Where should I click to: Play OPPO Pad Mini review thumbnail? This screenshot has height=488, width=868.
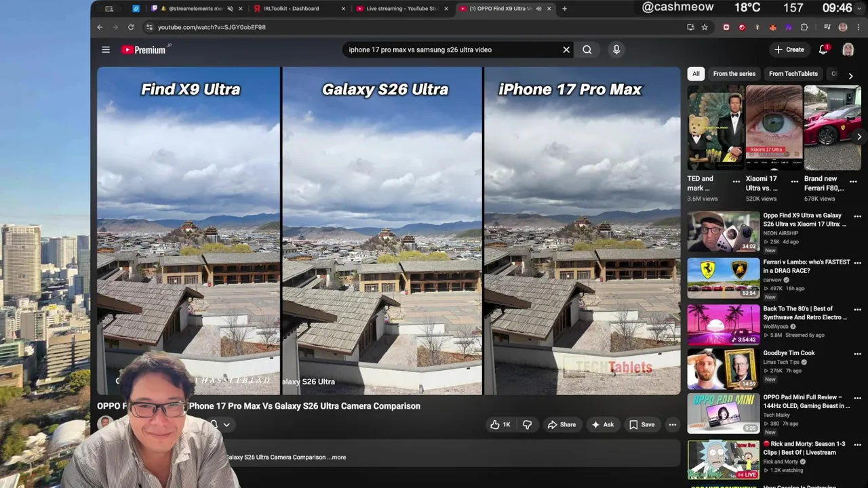724,413
